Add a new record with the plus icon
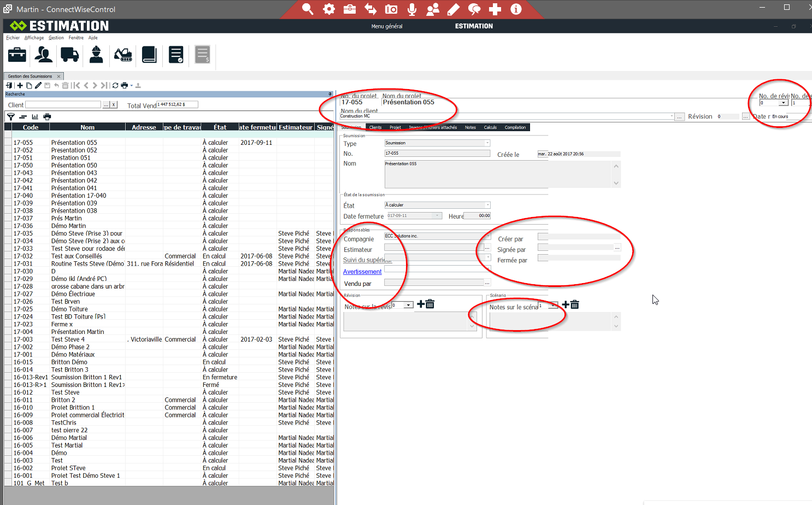The width and height of the screenshot is (812, 505). click(20, 85)
